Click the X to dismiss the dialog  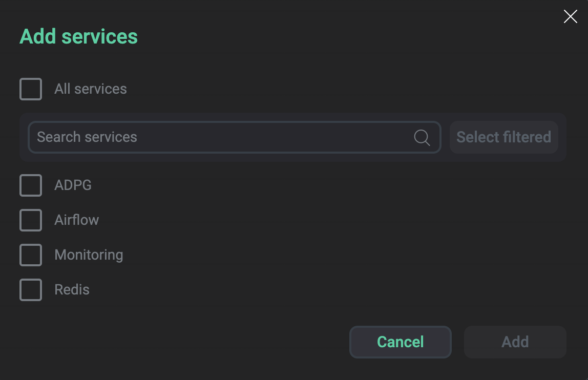click(x=570, y=16)
